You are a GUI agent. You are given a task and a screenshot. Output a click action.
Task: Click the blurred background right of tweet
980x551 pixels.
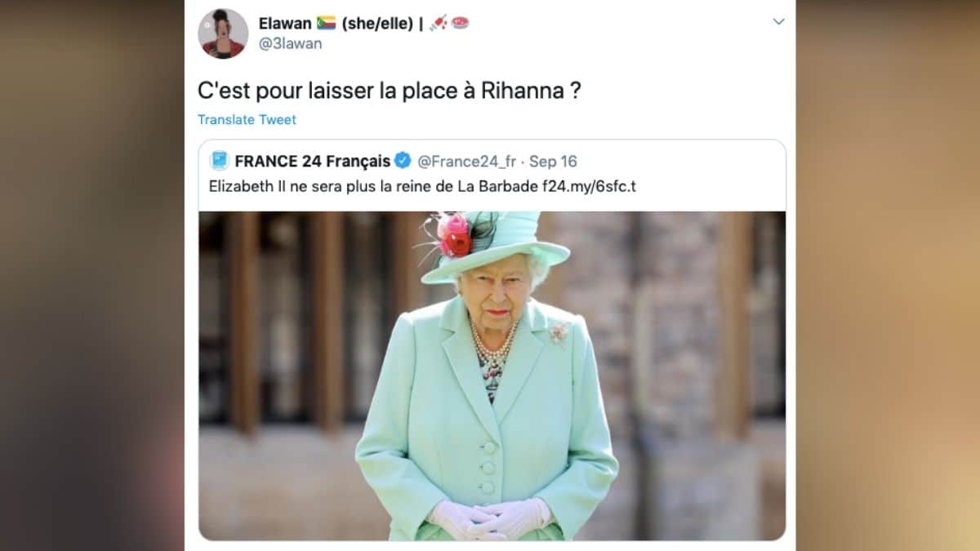pyautogui.click(x=889, y=275)
